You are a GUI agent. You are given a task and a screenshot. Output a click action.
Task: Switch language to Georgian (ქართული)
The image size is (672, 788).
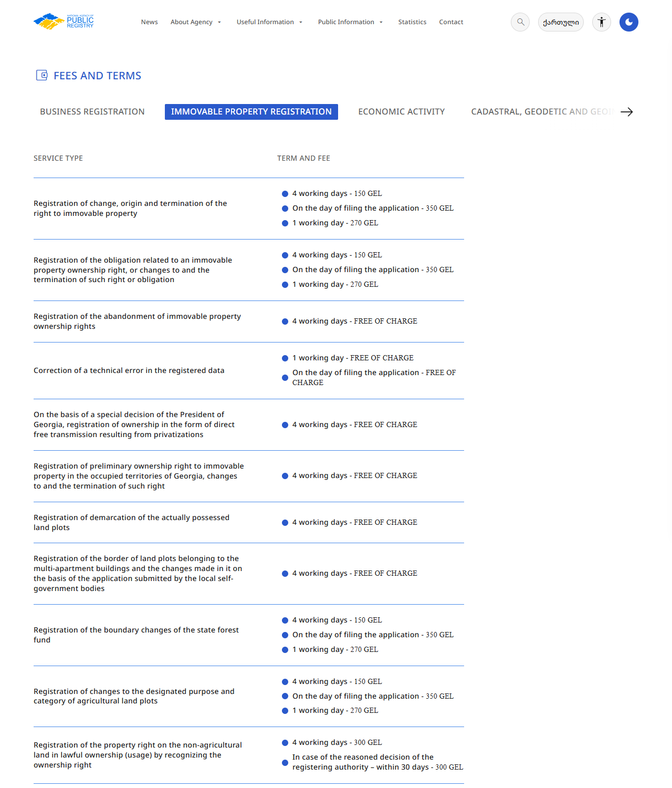point(561,22)
